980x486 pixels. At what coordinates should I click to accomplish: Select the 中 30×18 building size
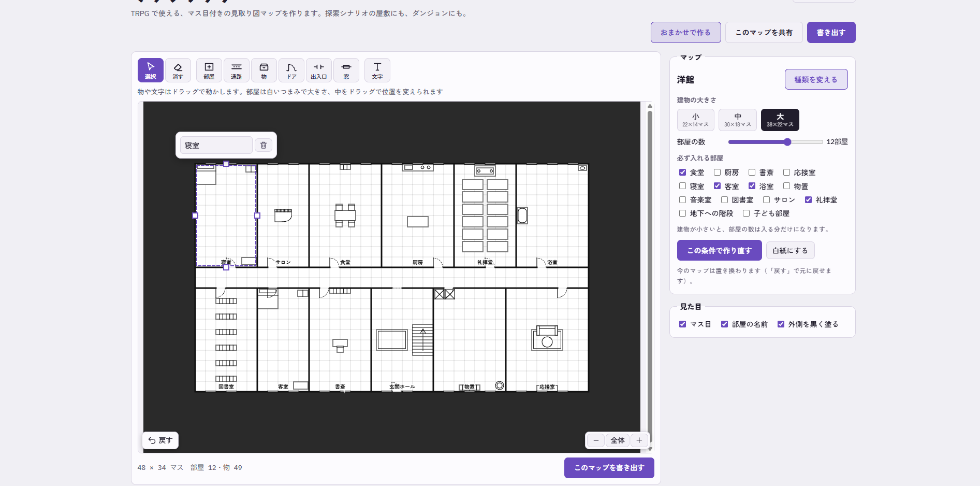click(738, 120)
